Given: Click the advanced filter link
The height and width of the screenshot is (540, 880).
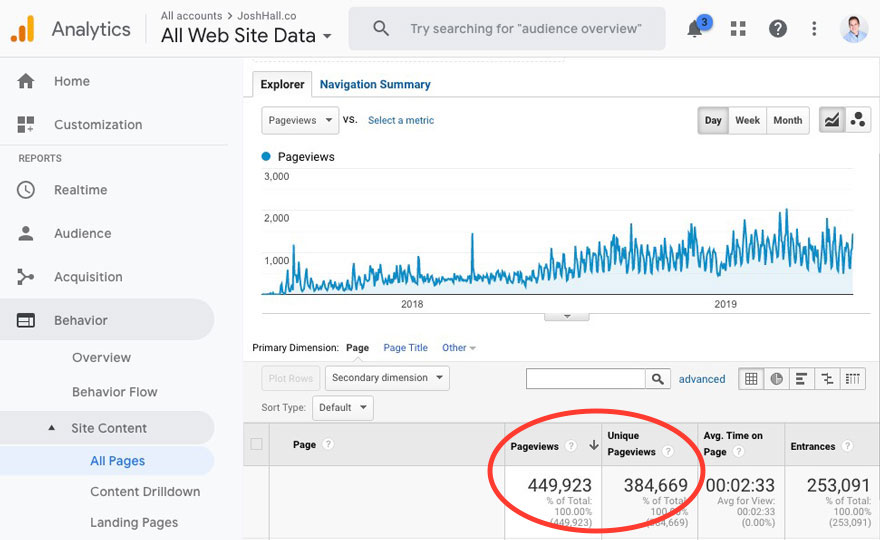Looking at the screenshot, I should pyautogui.click(x=702, y=379).
